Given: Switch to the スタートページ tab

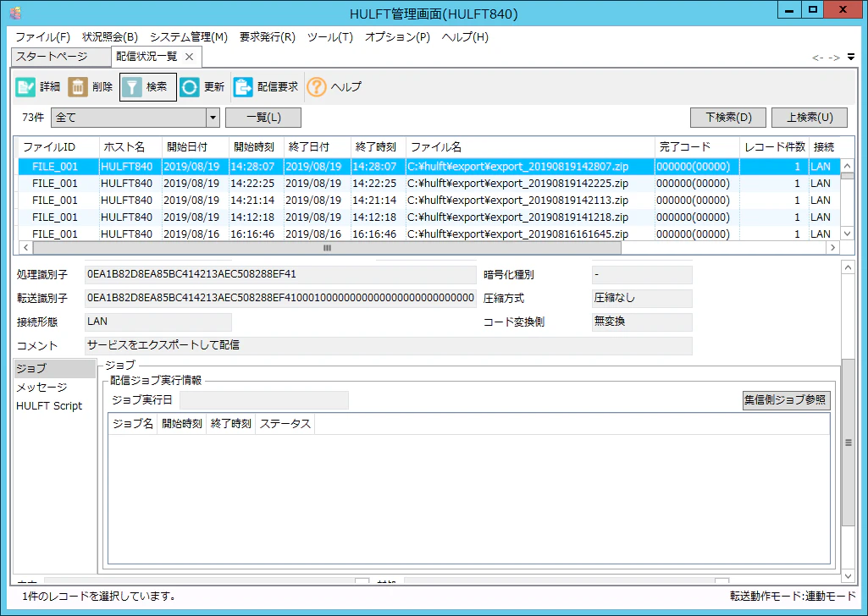Looking at the screenshot, I should click(61, 57).
